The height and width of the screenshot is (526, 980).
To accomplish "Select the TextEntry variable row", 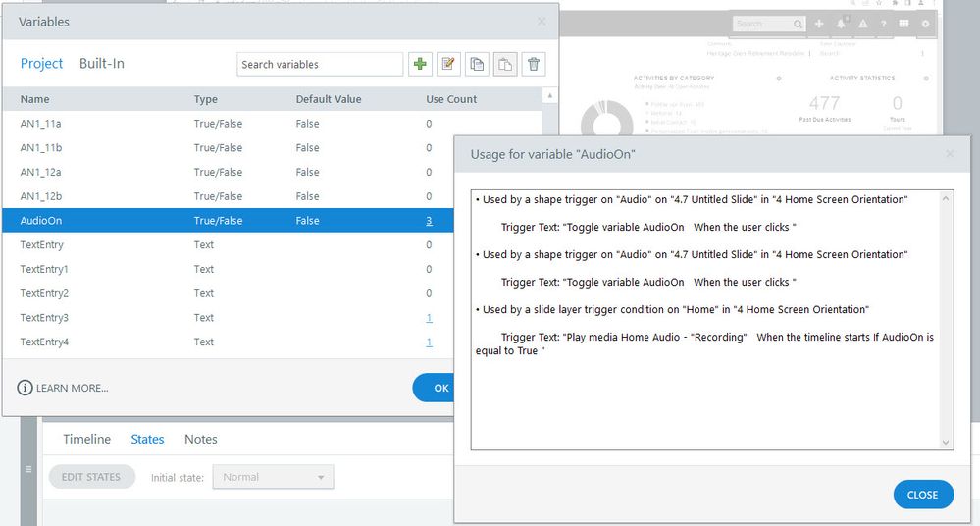I will point(229,244).
